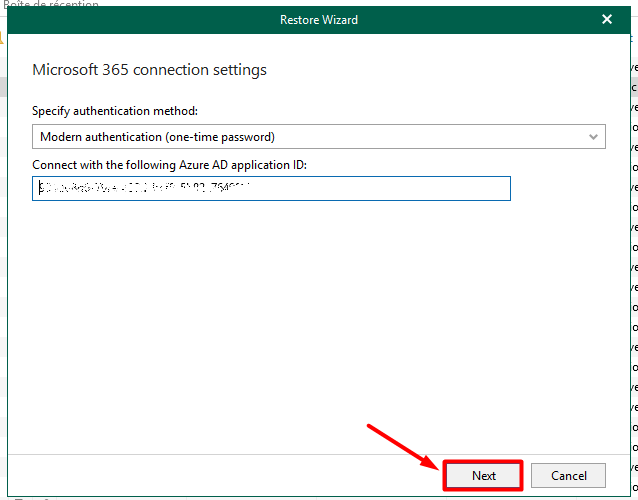Focus the Azure AD application ID field
This screenshot has width=638, height=500.
(x=271, y=188)
